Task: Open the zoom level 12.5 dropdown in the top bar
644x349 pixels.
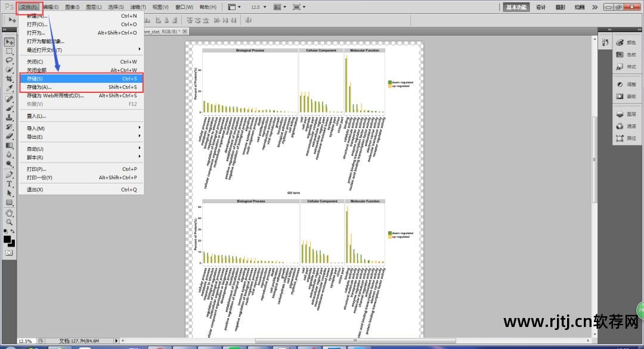Action: coord(259,7)
